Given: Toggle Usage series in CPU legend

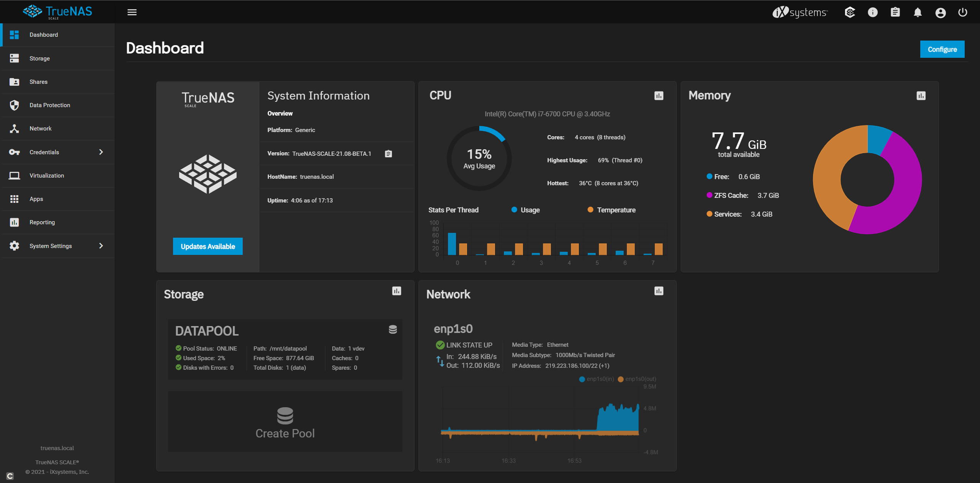Looking at the screenshot, I should point(526,210).
